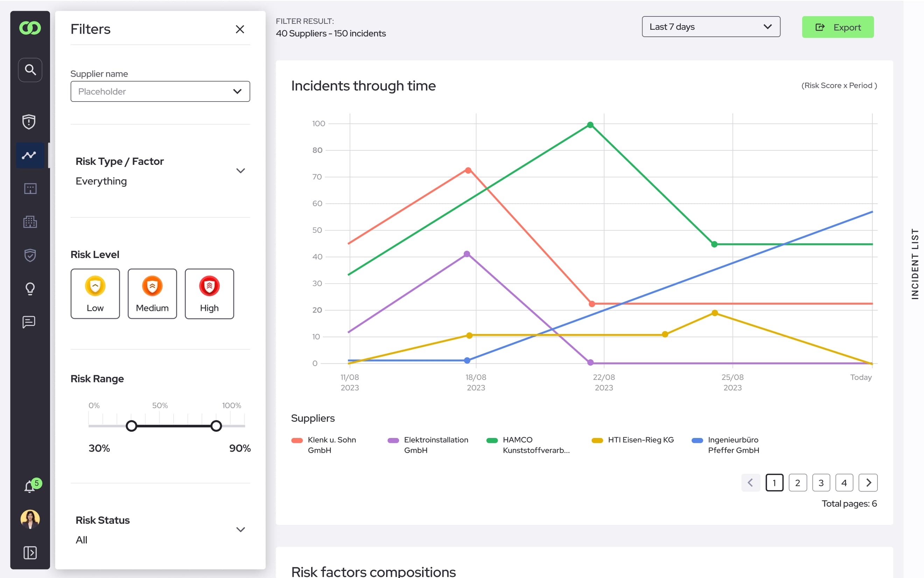Click the shield/security icon in sidebar
Viewport: 924px width, 578px height.
(30, 122)
